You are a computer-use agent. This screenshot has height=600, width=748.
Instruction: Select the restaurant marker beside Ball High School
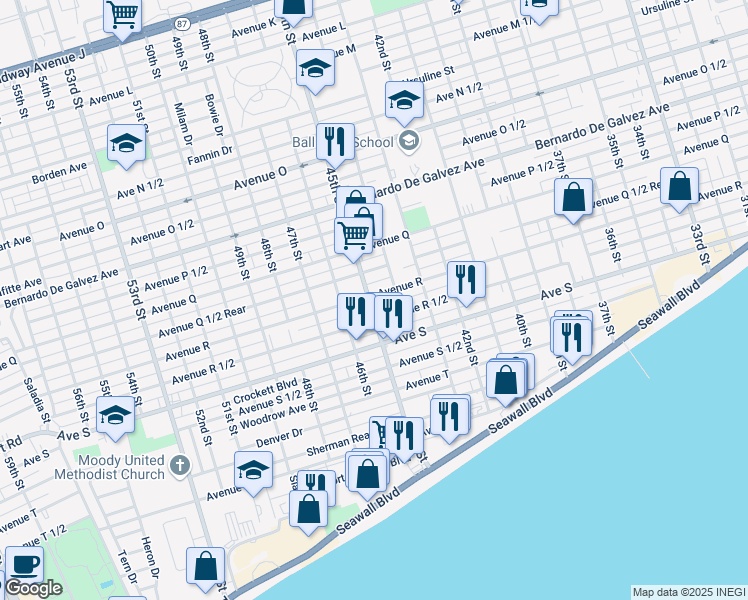[335, 144]
